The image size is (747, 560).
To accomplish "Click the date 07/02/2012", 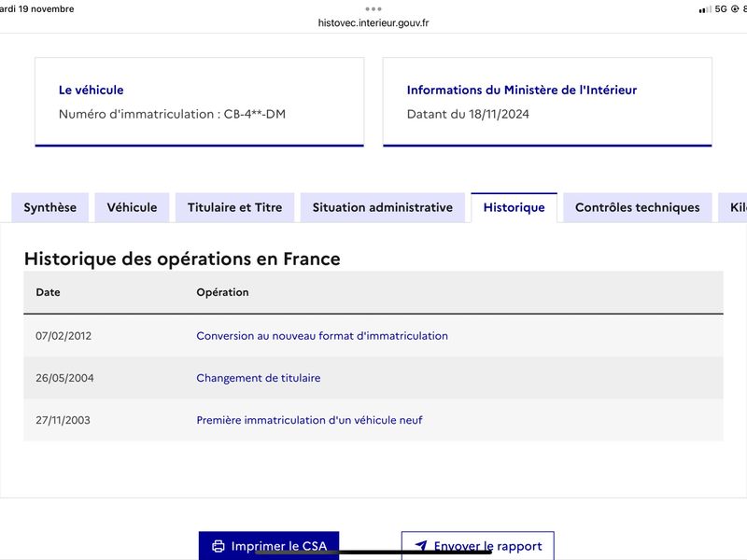I will [x=63, y=336].
